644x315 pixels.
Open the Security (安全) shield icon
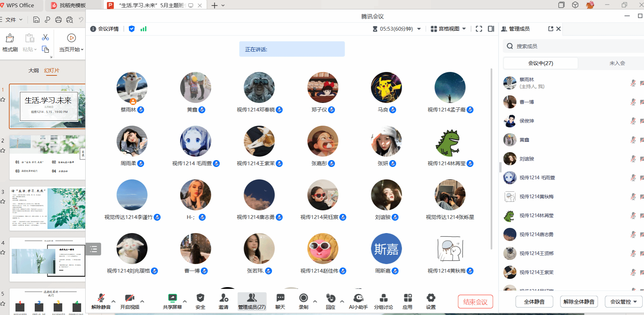(x=200, y=298)
